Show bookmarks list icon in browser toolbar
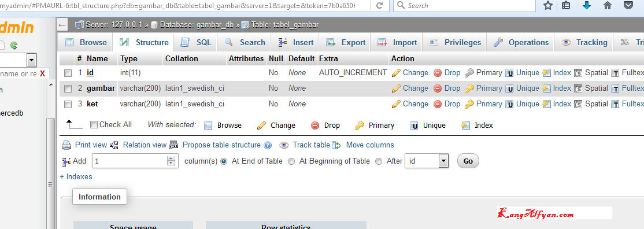The height and width of the screenshot is (229, 644). point(567,5)
